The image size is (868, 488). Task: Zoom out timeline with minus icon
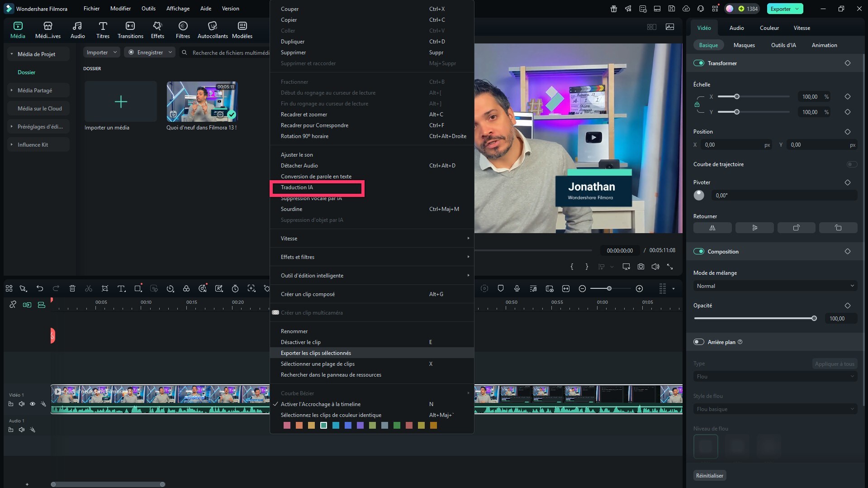tap(583, 288)
